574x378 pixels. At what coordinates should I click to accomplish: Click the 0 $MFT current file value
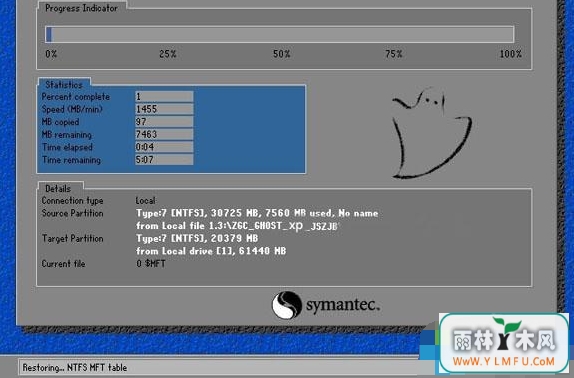pyautogui.click(x=151, y=263)
